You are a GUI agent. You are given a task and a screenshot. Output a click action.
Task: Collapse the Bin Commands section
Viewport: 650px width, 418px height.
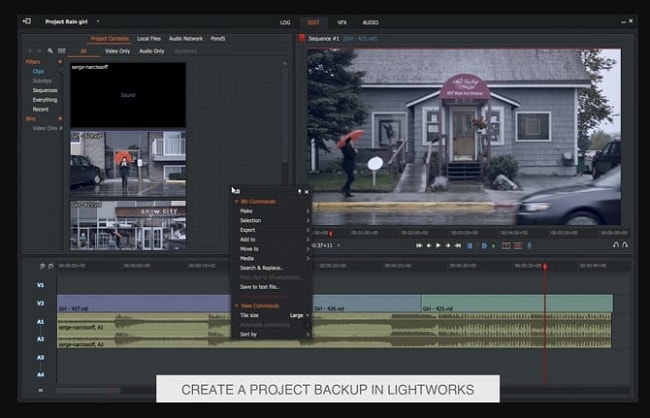pos(237,202)
